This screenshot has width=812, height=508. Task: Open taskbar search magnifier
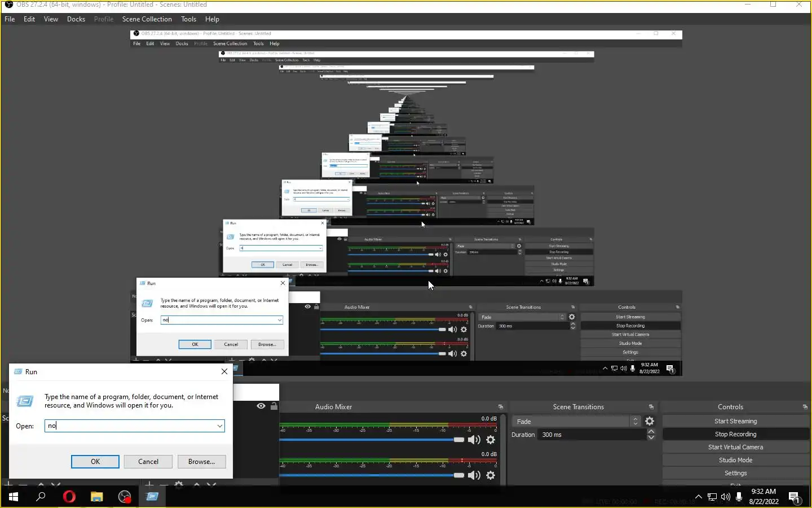tap(41, 497)
